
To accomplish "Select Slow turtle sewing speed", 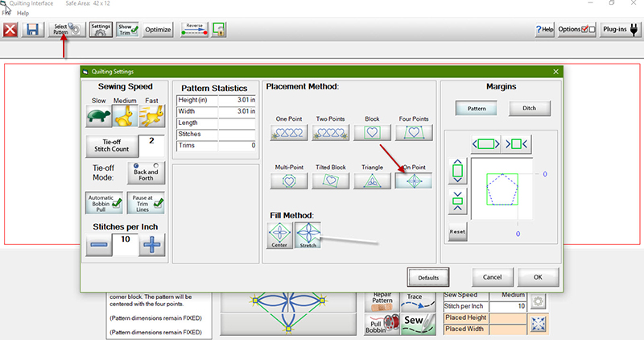I will (98, 115).
